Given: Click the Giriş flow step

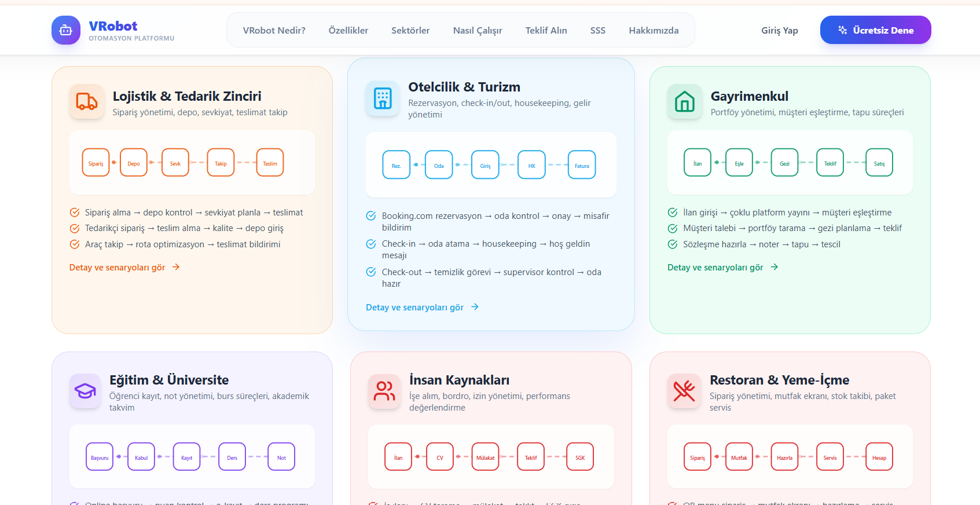Looking at the screenshot, I should (x=485, y=165).
